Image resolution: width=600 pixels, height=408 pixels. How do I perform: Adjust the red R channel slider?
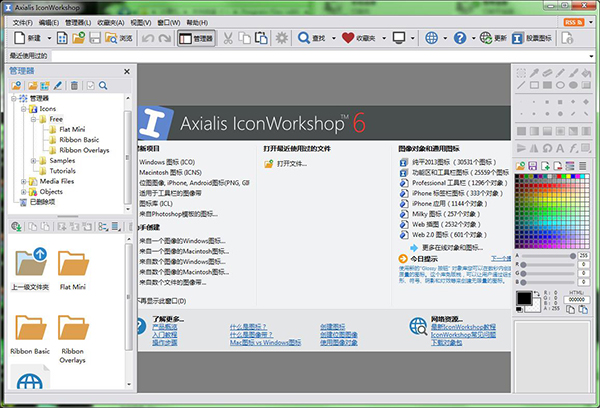548,264
